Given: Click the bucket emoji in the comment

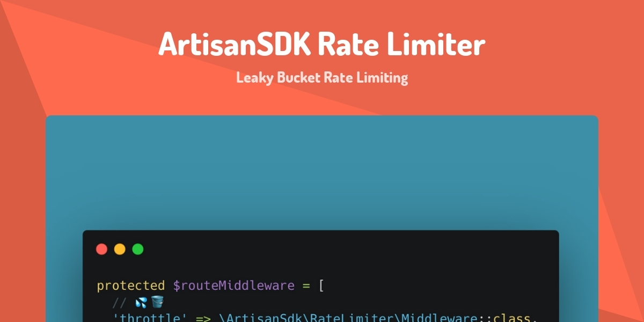Looking at the screenshot, I should point(156,302).
